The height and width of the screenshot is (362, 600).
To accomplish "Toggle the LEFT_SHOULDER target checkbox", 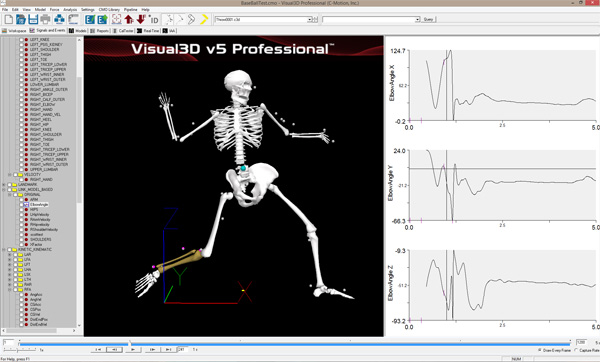I will click(x=21, y=49).
